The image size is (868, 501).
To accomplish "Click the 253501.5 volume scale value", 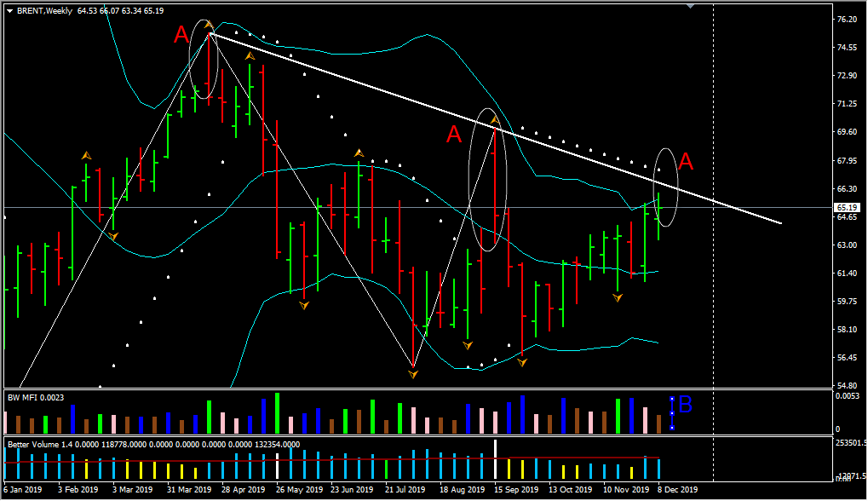I will point(849,443).
